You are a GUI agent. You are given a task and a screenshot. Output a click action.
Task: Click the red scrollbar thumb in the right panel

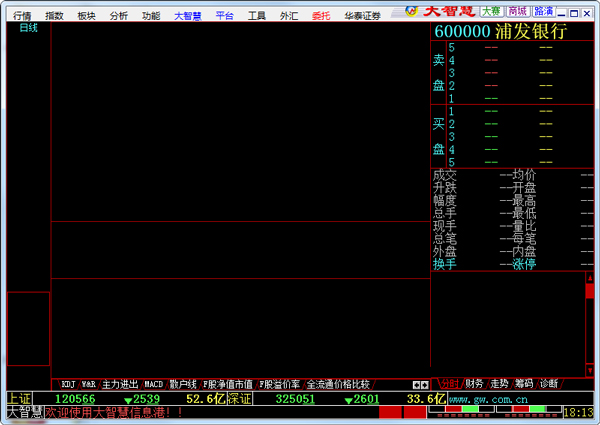click(590, 291)
